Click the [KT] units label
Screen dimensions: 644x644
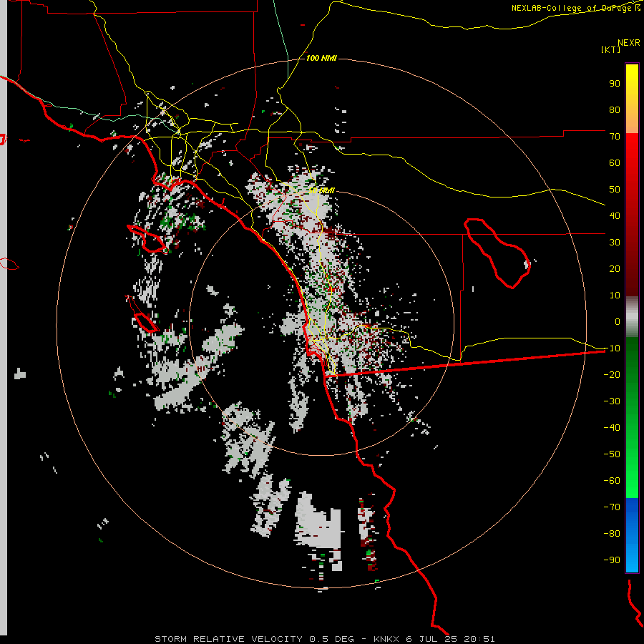pos(611,49)
